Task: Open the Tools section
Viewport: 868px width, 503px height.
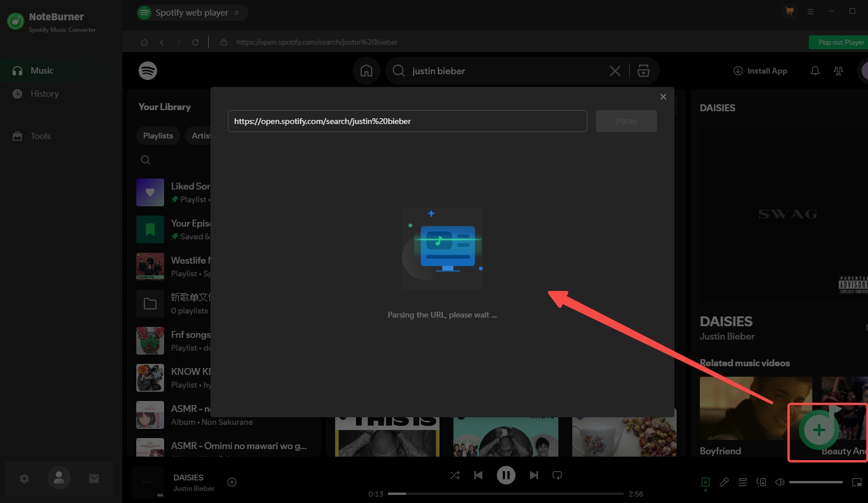Action: coord(41,136)
